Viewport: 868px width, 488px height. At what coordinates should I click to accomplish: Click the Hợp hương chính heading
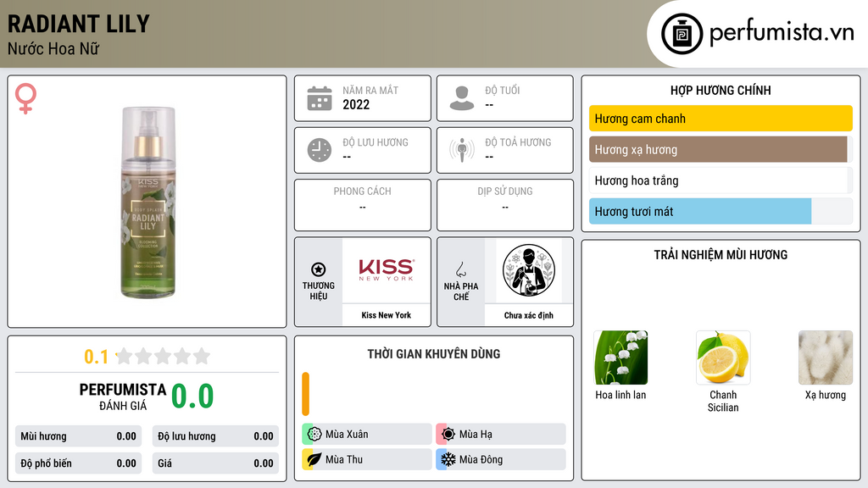[x=721, y=90]
